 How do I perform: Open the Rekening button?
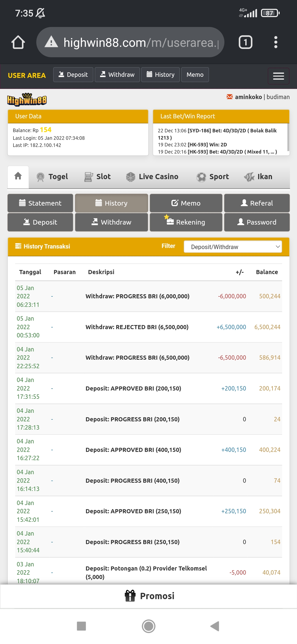pyautogui.click(x=186, y=222)
